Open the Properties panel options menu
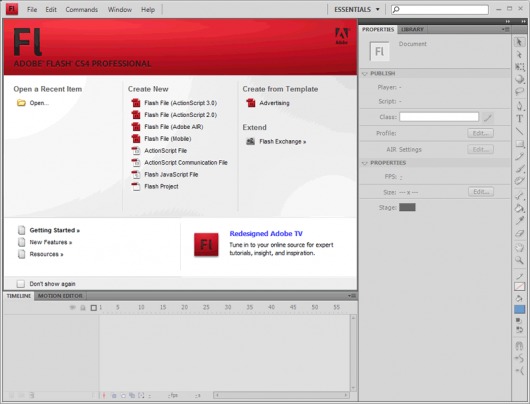 coord(506,29)
